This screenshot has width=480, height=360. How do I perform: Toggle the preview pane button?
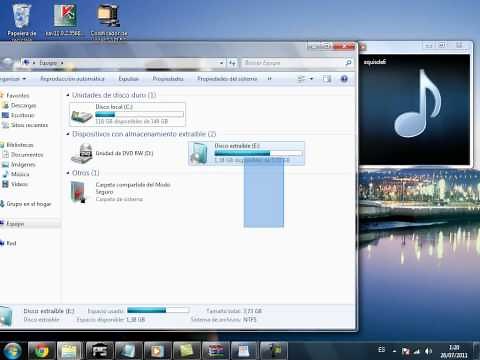[x=327, y=79]
